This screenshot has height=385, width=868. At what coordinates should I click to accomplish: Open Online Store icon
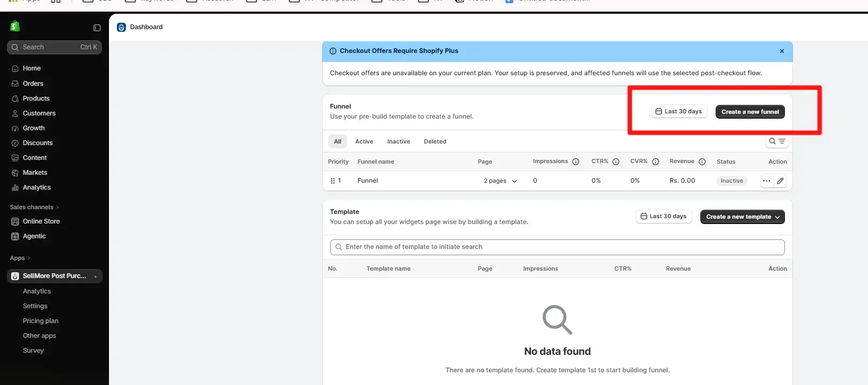15,221
